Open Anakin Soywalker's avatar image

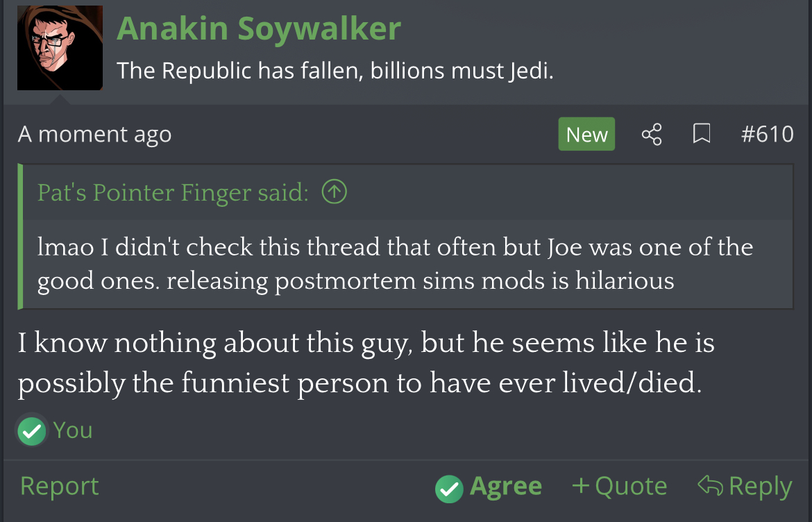click(x=60, y=48)
